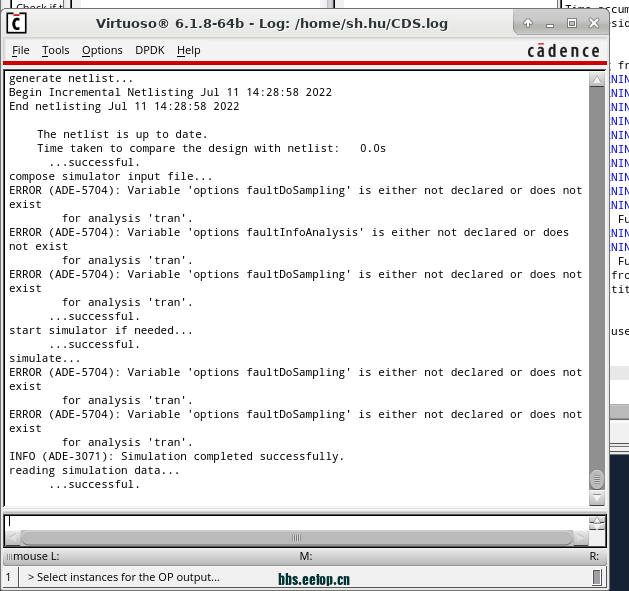This screenshot has width=629, height=591.
Task: Click inside the command input field
Action: click(296, 522)
